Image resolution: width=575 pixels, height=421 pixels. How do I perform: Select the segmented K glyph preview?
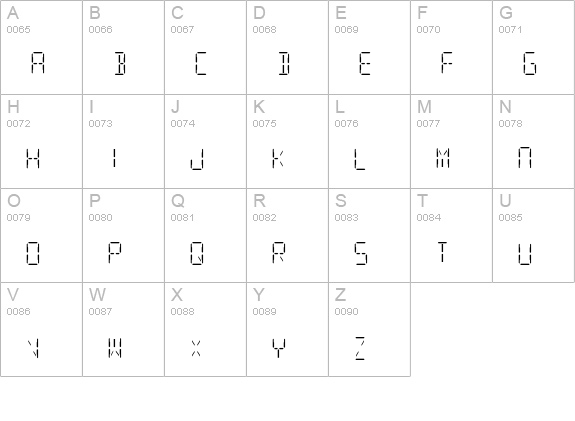278,158
